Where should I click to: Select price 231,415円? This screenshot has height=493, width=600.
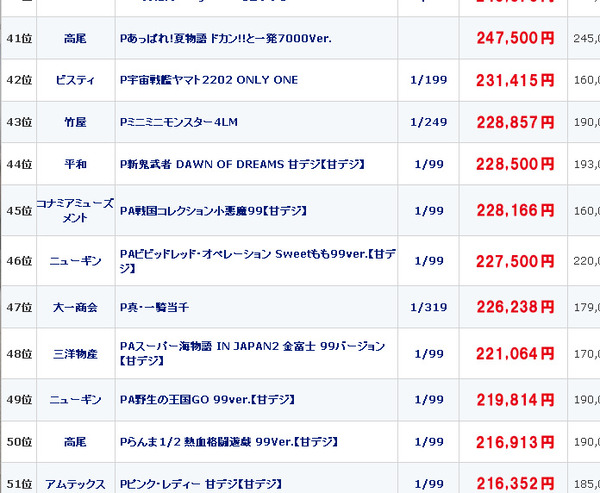click(x=515, y=80)
